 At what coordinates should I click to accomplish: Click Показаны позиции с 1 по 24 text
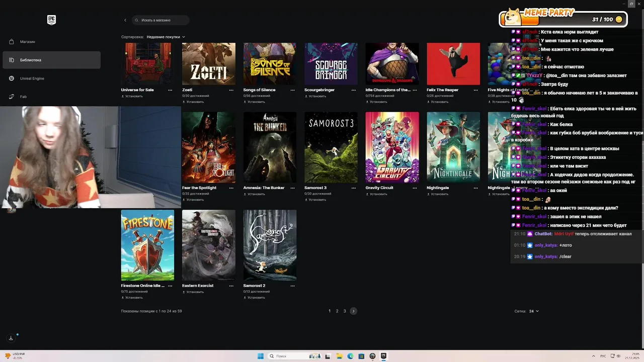(151, 311)
